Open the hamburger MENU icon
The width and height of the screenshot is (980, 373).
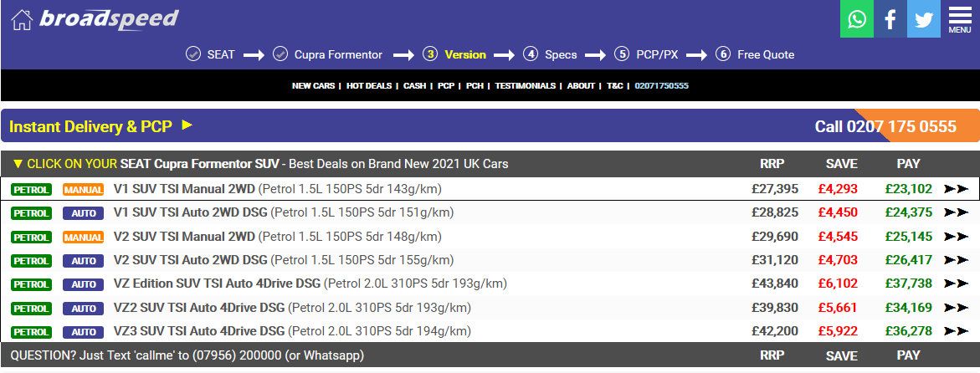tap(960, 19)
